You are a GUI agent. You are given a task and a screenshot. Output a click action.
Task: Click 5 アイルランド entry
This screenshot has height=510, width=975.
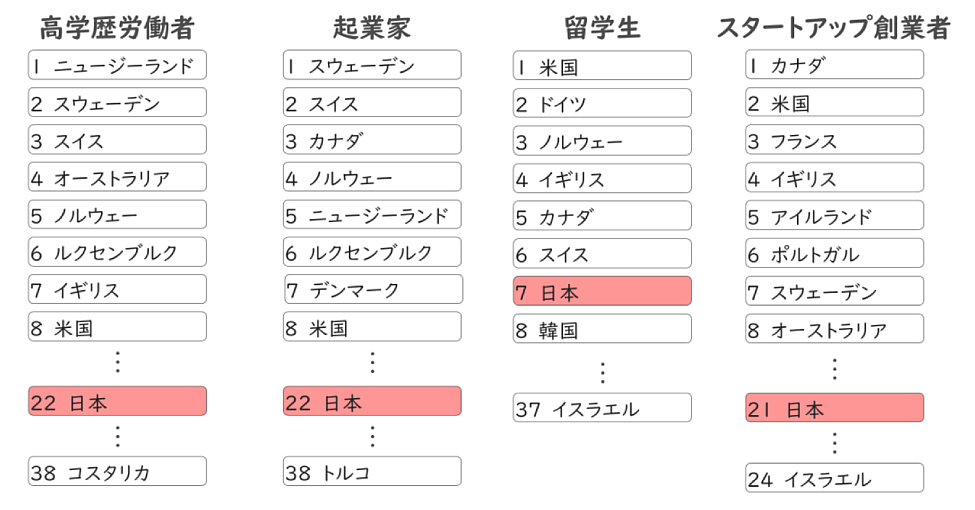click(x=834, y=216)
